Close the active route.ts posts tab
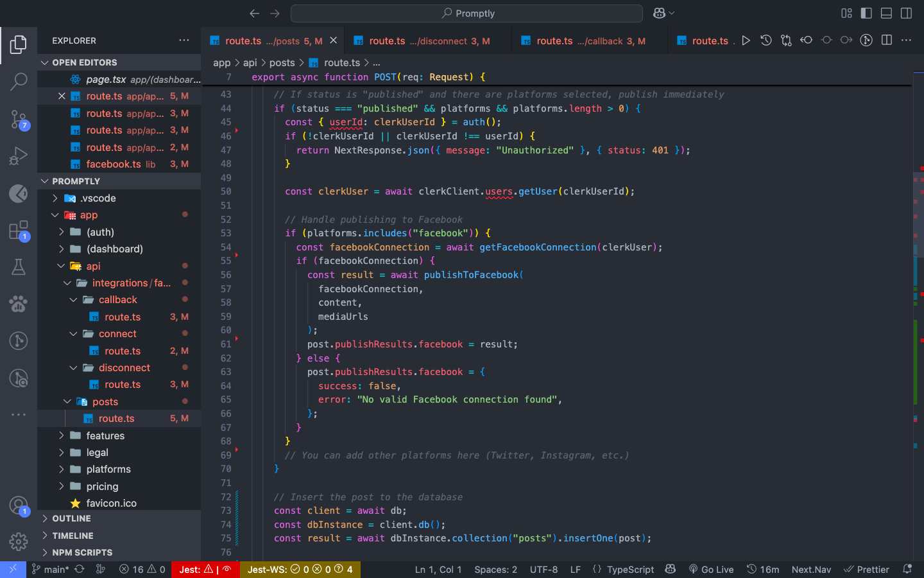Viewport: 924px width, 578px height. pyautogui.click(x=333, y=40)
